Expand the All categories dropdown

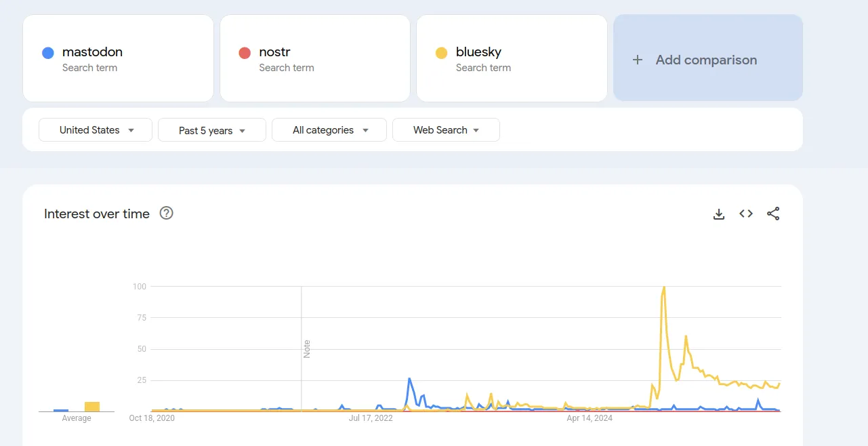click(x=329, y=129)
